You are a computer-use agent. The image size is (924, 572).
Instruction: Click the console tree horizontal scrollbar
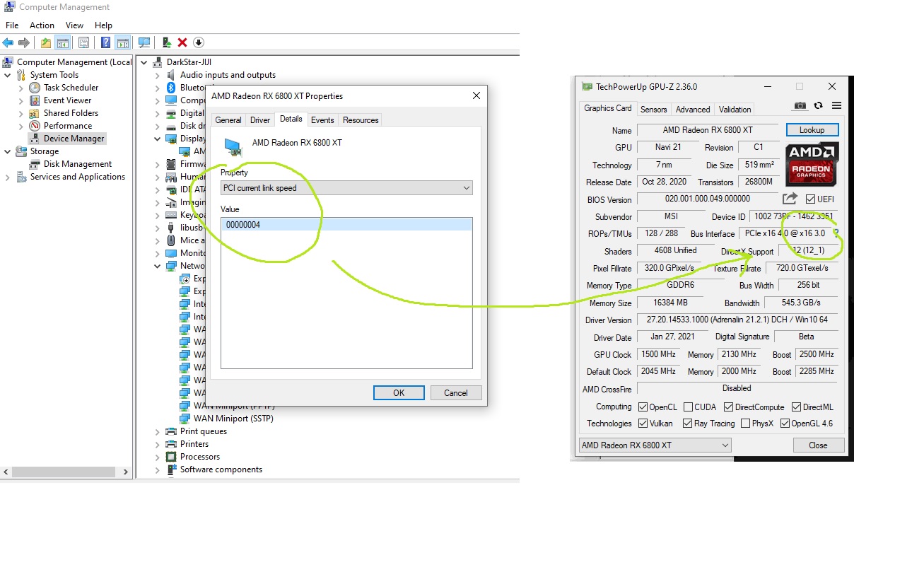[x=65, y=472]
